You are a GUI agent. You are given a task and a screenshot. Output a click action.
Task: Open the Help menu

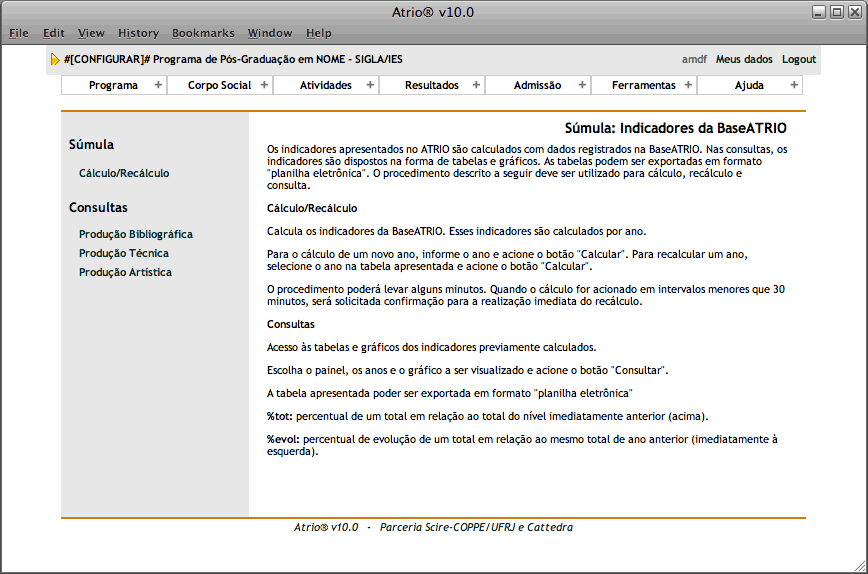click(319, 33)
